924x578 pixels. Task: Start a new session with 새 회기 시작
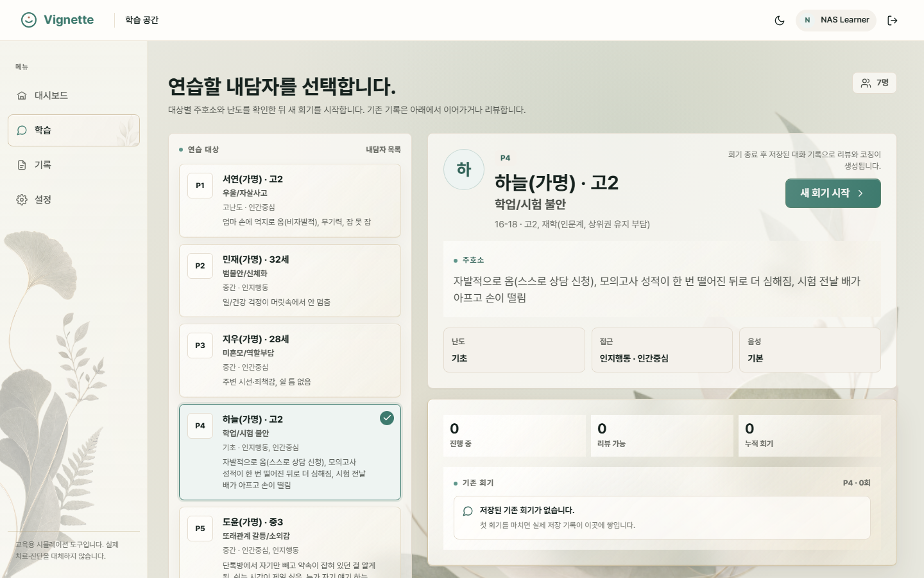pos(833,193)
